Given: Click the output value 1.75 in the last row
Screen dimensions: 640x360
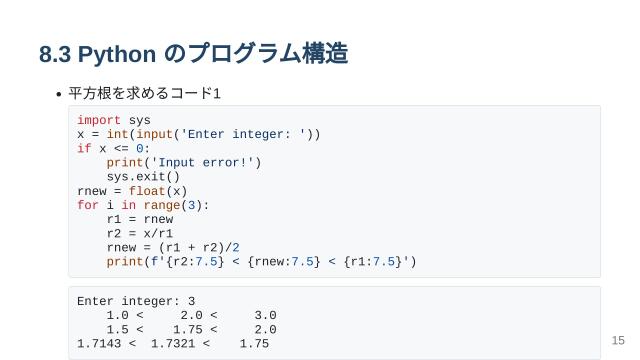Looking at the screenshot, I should 254,344.
